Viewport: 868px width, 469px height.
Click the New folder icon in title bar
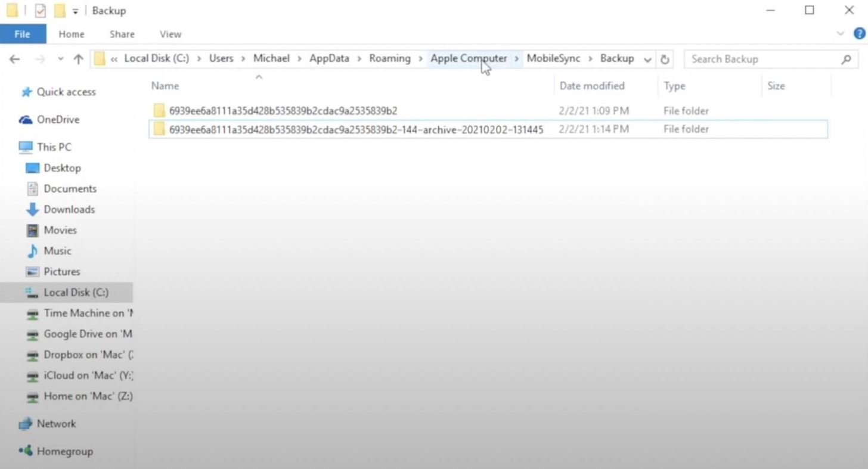point(59,11)
